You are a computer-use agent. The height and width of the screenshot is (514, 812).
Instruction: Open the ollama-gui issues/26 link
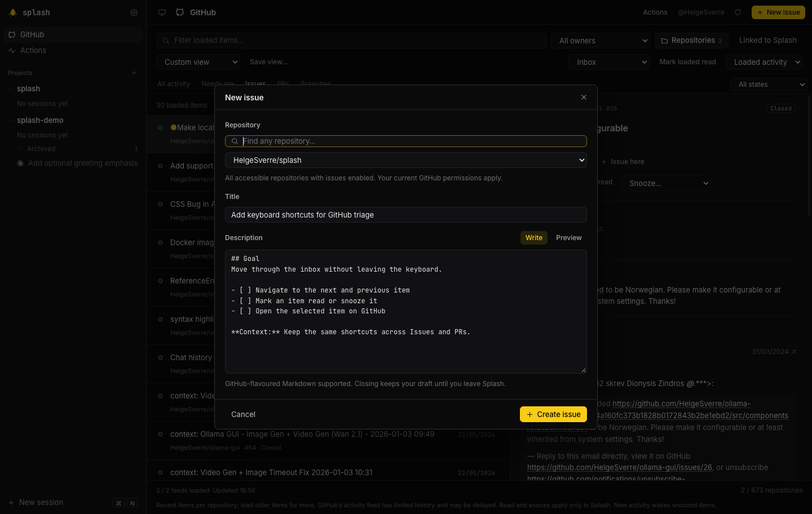[620, 468]
